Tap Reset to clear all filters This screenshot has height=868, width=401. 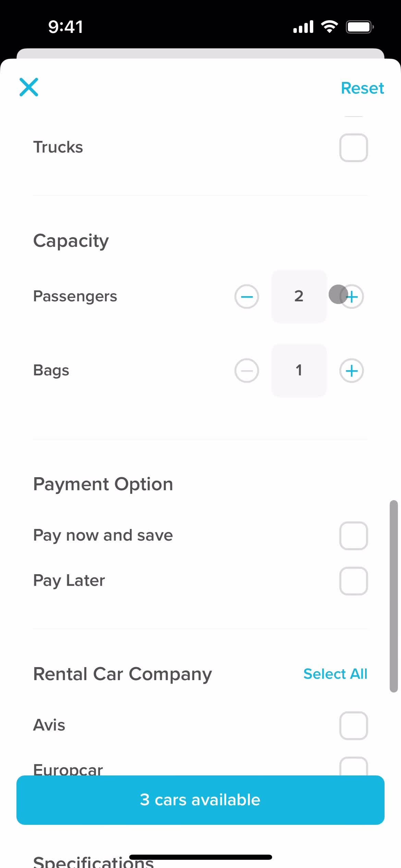point(362,88)
